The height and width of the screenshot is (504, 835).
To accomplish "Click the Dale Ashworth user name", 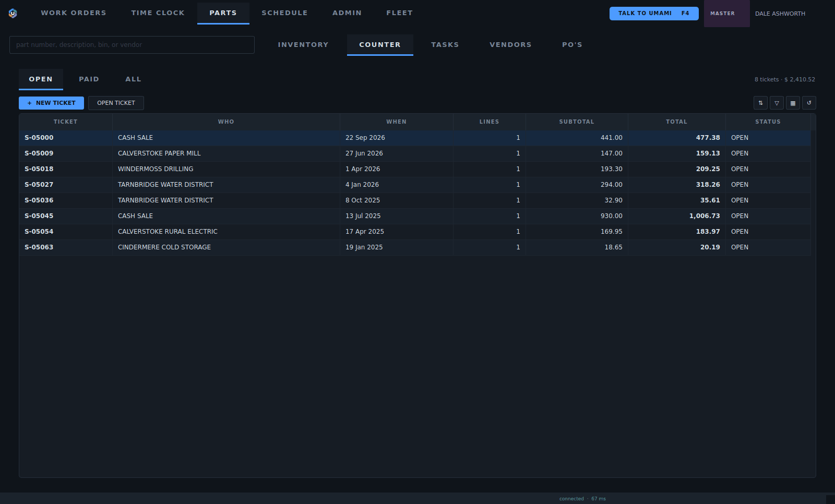I will pos(780,14).
